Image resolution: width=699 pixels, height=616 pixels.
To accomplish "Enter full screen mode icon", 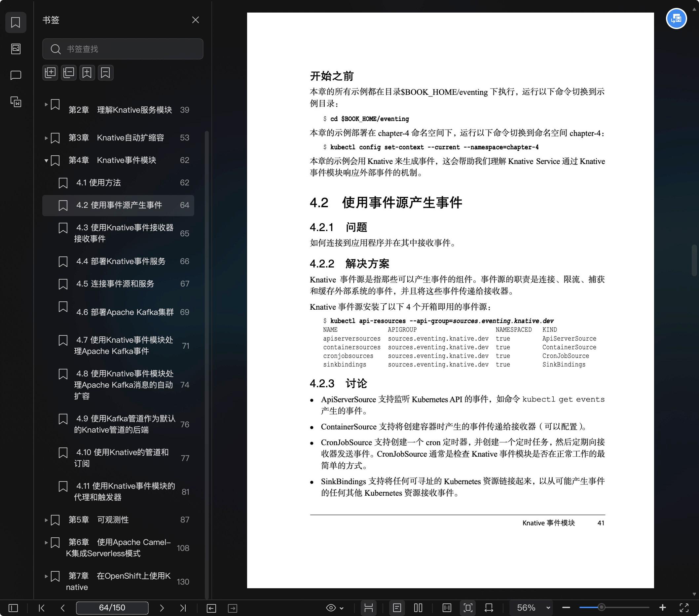I will point(684,608).
